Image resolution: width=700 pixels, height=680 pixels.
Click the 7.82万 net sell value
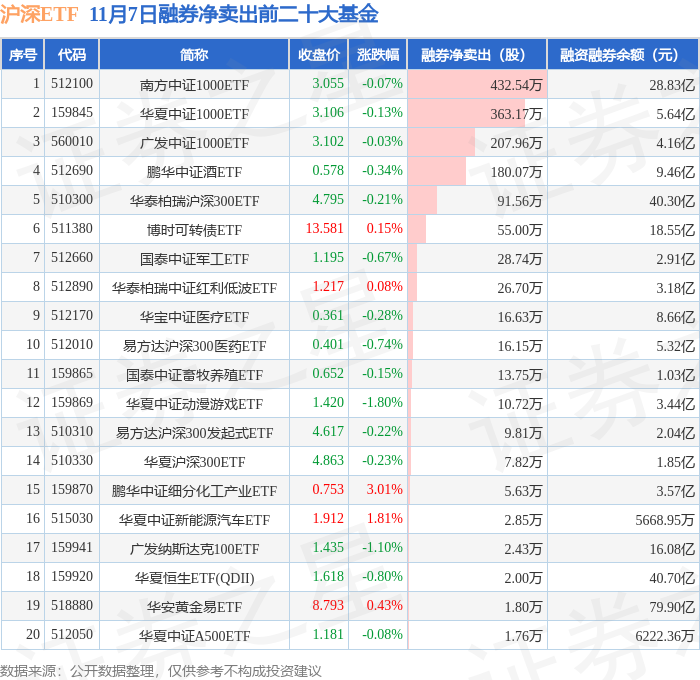pos(523,462)
